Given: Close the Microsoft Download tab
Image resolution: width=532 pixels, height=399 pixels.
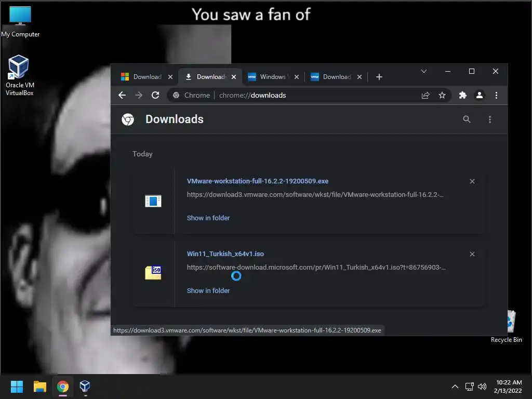Looking at the screenshot, I should [170, 77].
